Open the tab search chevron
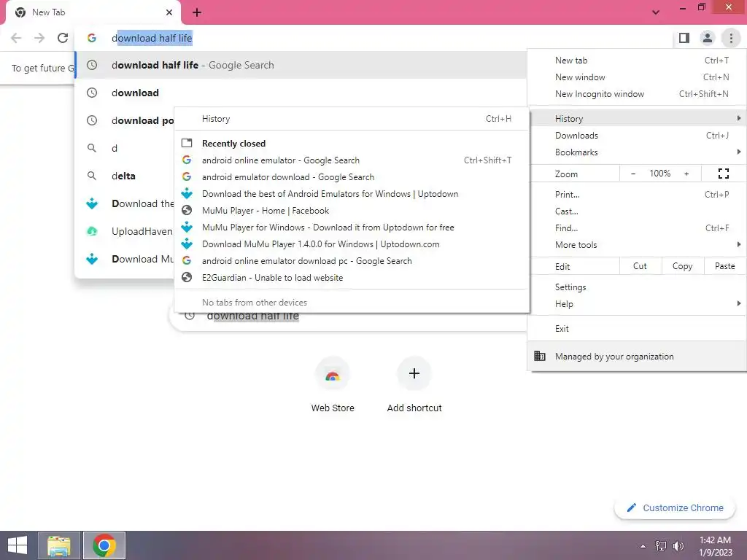Image resolution: width=747 pixels, height=560 pixels. (x=656, y=12)
